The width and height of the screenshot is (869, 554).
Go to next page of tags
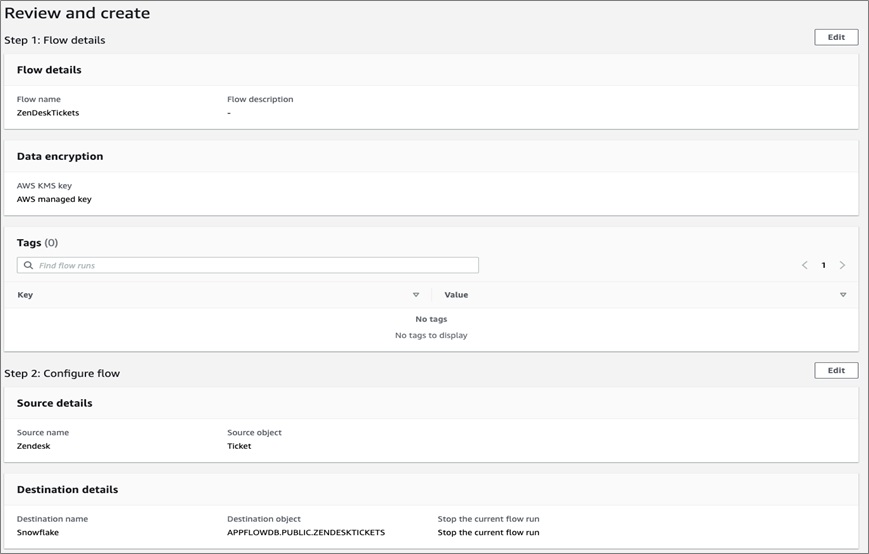842,265
